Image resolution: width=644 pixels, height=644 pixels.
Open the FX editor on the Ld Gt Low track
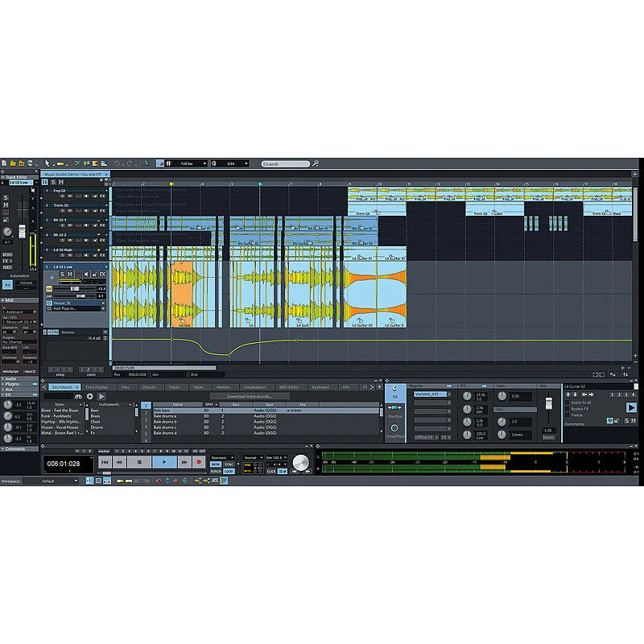(102, 274)
